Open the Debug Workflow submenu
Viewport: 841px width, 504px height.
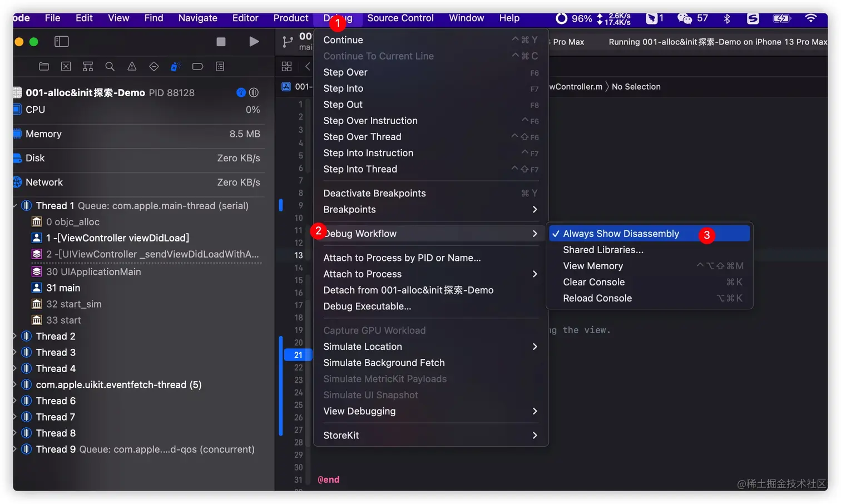coord(431,234)
